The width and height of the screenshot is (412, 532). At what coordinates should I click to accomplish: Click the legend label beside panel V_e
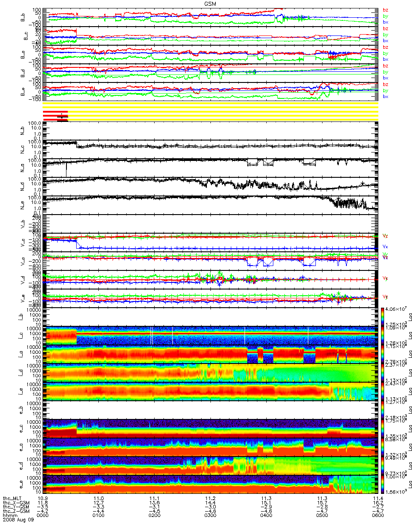coord(385,297)
